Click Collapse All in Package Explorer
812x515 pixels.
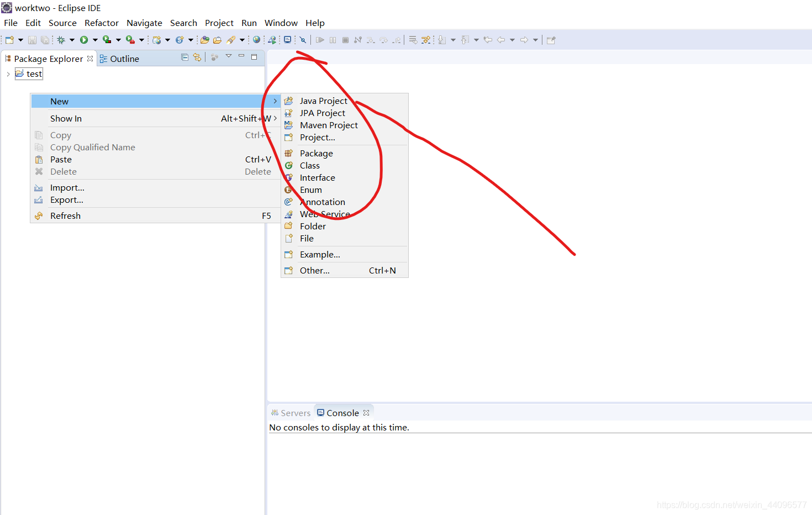tap(185, 57)
